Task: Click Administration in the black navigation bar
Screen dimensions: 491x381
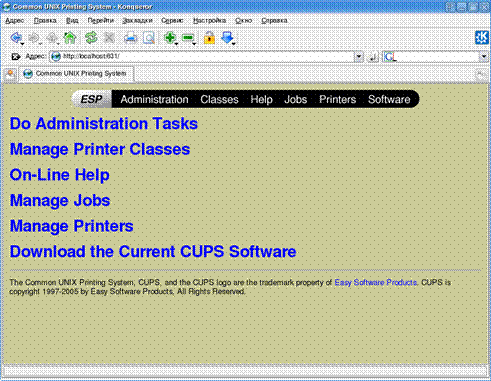Action: 154,99
